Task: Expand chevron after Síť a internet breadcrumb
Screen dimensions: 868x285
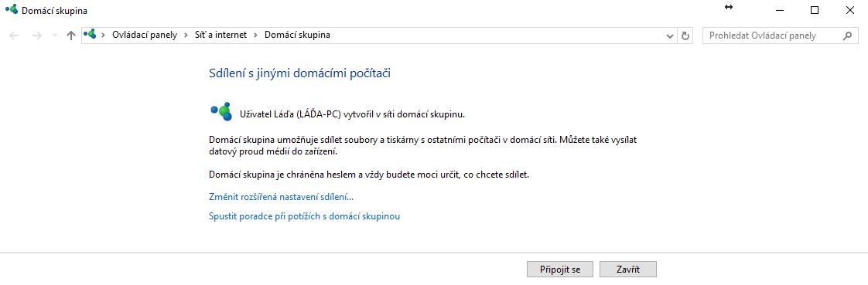Action: (x=256, y=35)
